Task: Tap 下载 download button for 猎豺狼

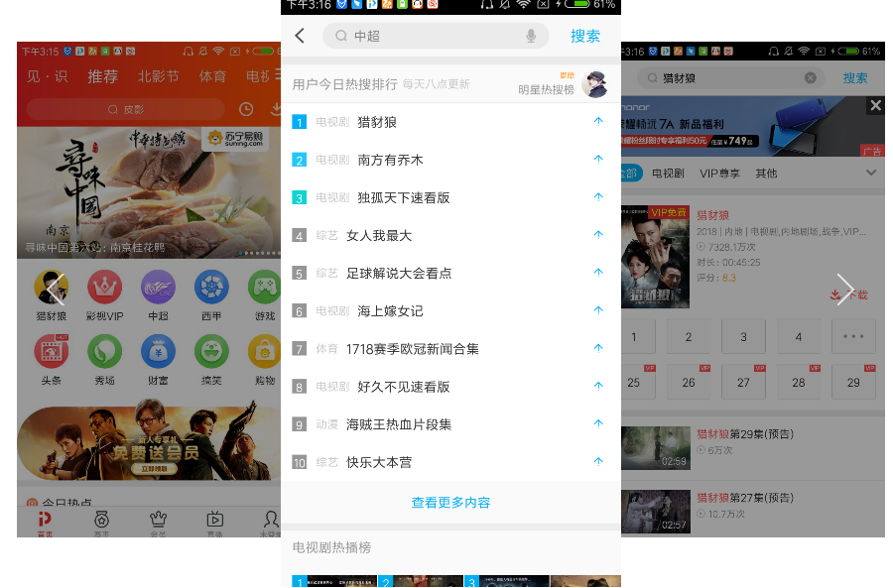Action: coord(848,294)
